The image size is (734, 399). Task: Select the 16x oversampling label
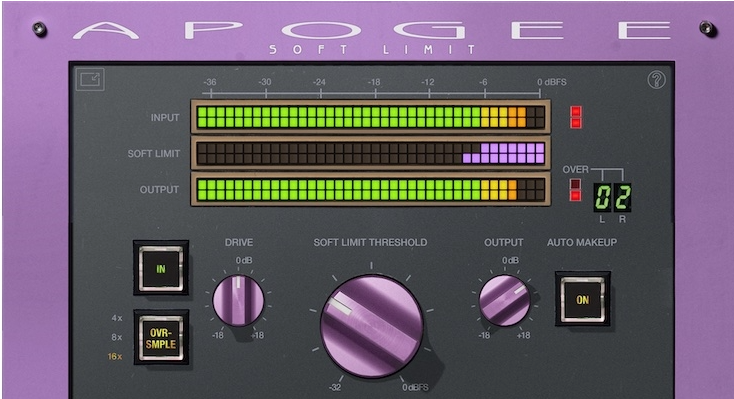coord(115,356)
